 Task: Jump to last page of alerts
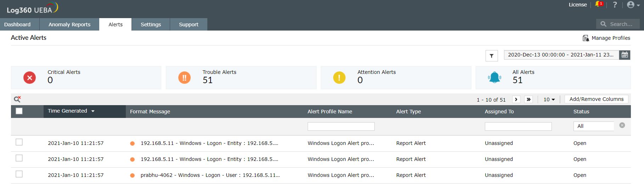pos(528,99)
